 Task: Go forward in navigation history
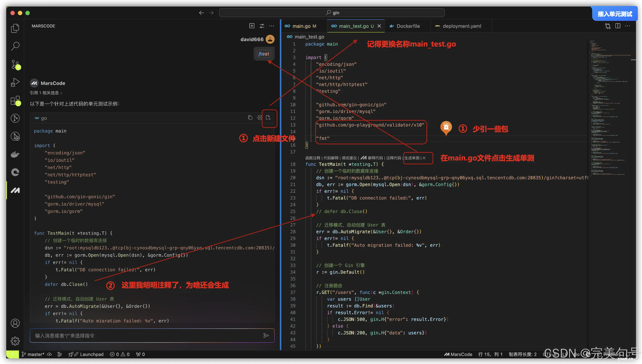click(x=212, y=12)
